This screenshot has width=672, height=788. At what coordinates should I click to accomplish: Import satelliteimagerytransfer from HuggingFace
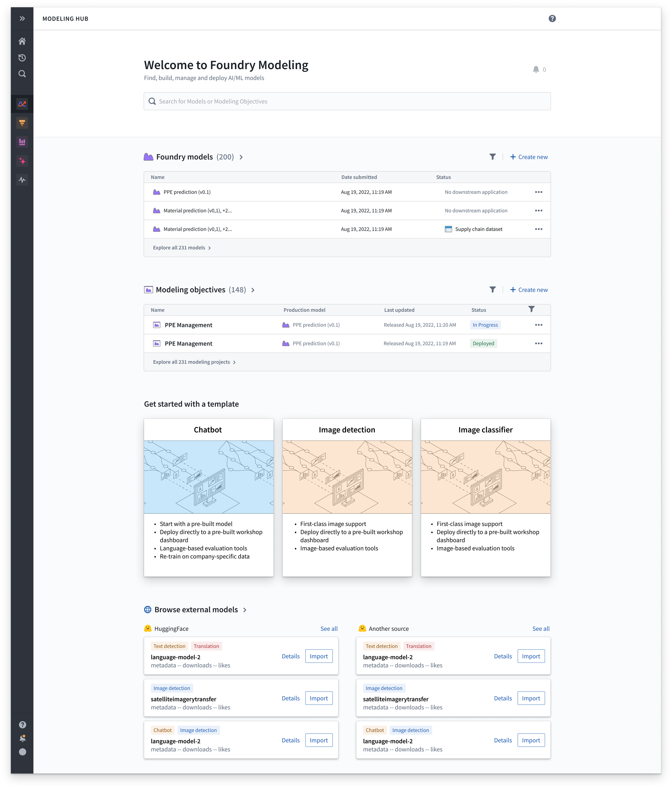319,698
